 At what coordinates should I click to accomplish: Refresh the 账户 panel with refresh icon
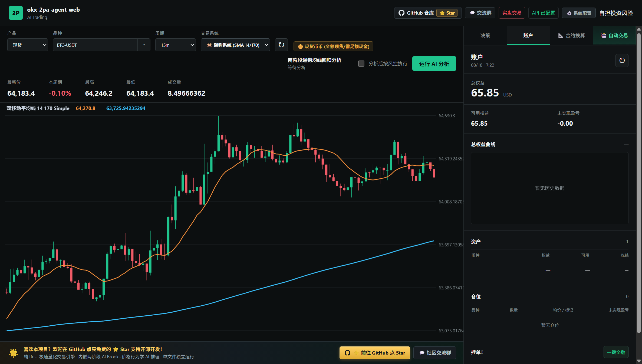[x=622, y=61]
